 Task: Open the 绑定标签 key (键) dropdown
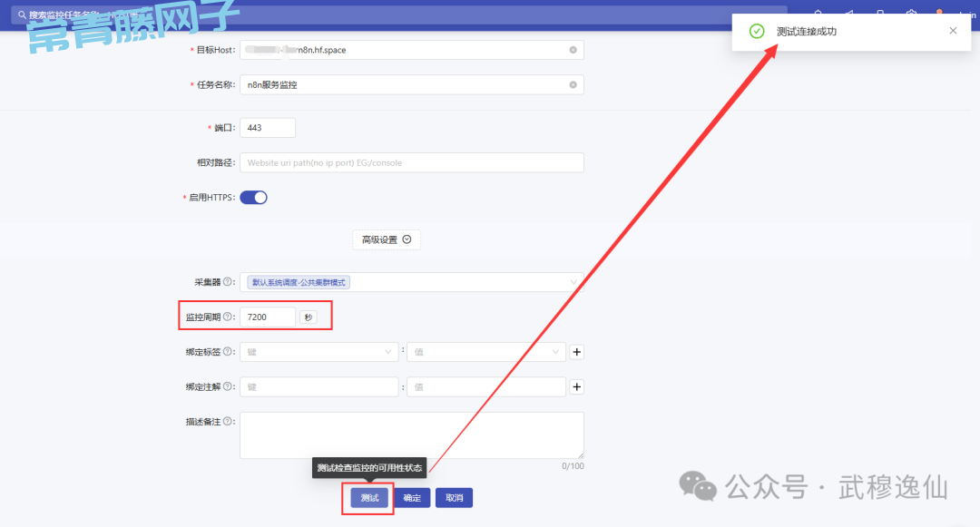point(318,352)
